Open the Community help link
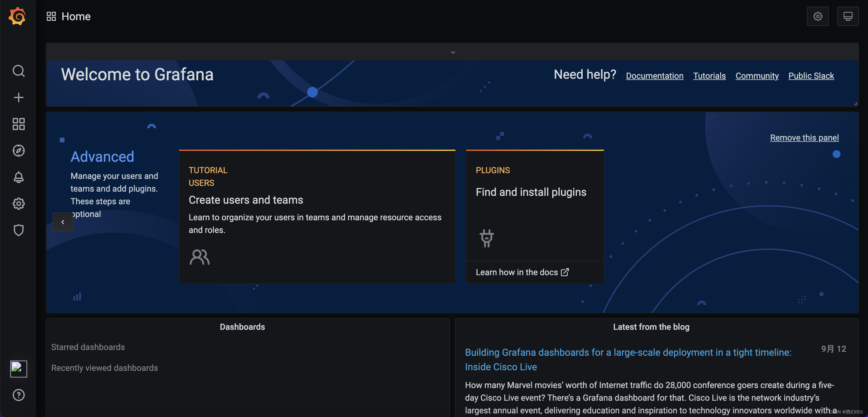Screen dimensions: 868x417 757,76
